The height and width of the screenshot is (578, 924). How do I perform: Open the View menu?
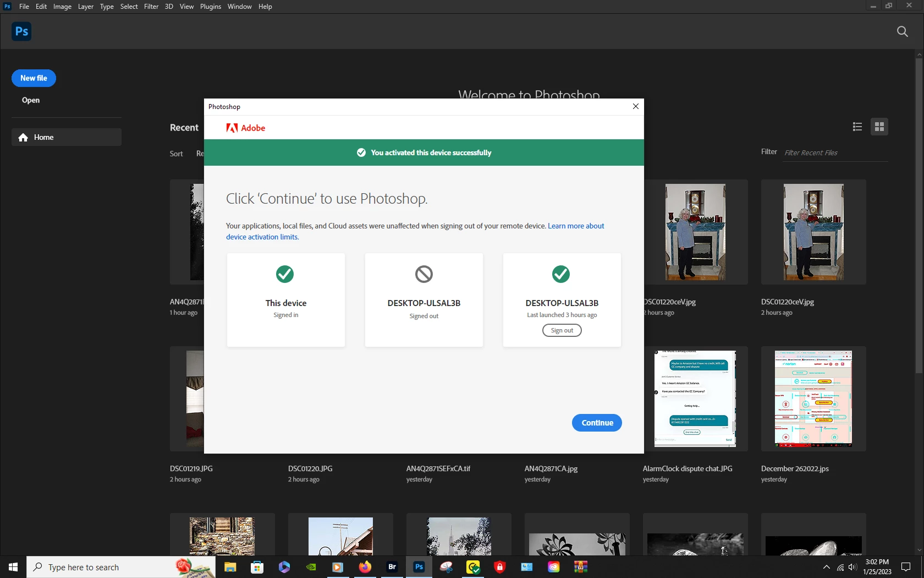coord(186,7)
